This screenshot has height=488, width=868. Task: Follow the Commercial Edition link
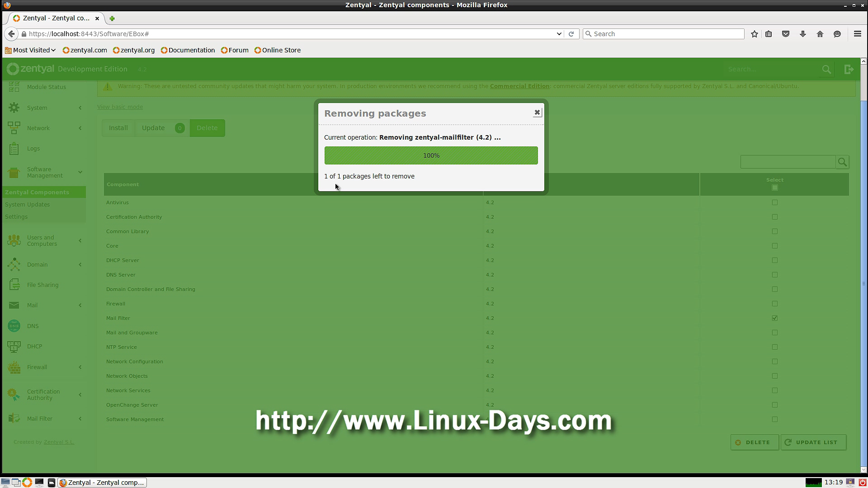[519, 86]
